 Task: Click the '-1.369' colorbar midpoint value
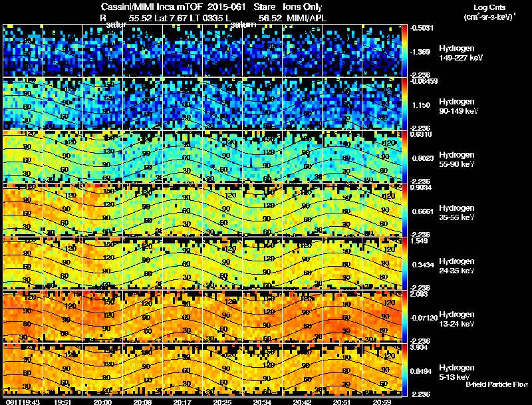point(420,52)
